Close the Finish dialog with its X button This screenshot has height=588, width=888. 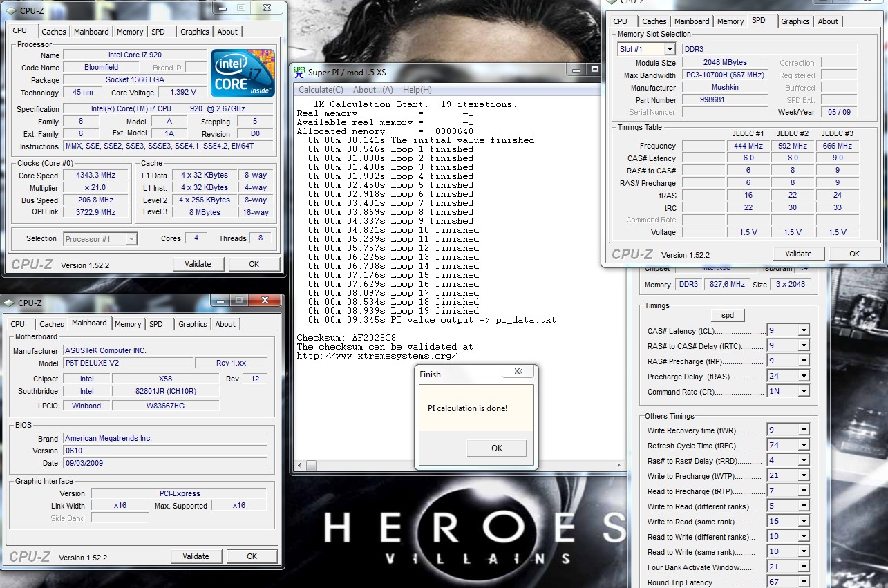pyautogui.click(x=518, y=372)
